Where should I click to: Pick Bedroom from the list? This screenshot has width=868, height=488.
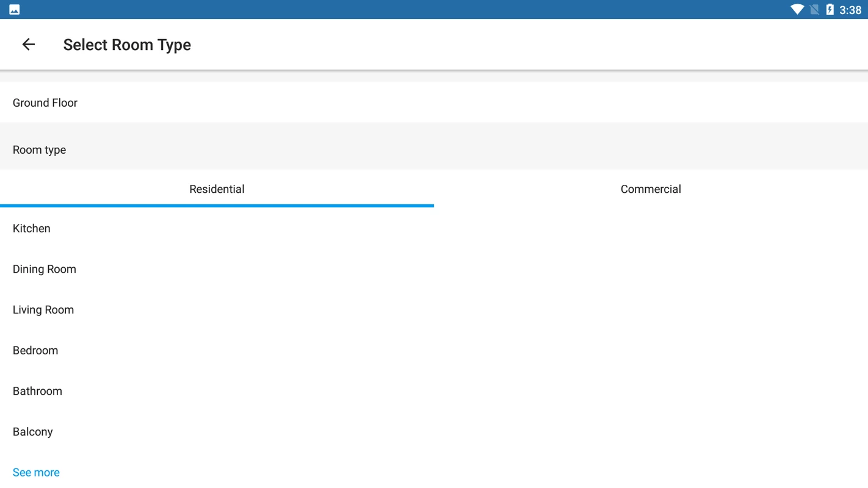[434, 350]
